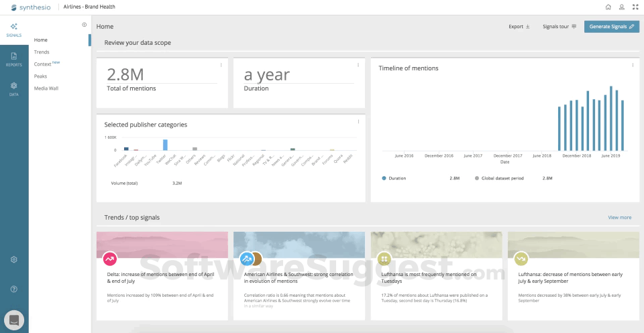644x333 pixels.
Task: Select Trends in the side menu
Action: [42, 52]
